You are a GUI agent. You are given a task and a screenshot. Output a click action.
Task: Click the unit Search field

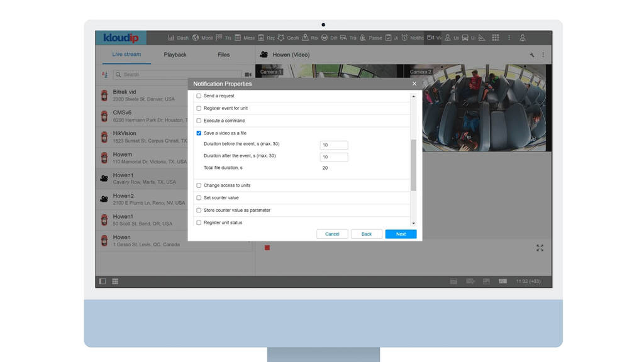(x=177, y=75)
